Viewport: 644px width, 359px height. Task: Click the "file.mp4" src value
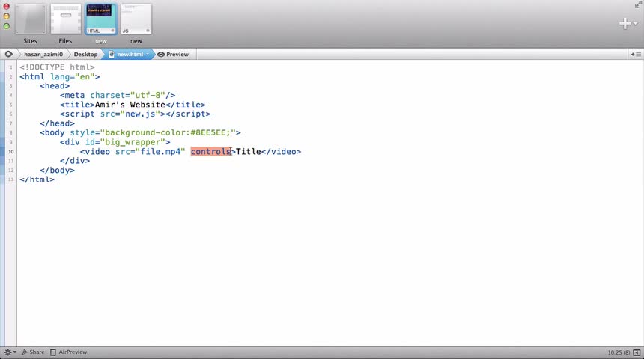[x=160, y=151]
